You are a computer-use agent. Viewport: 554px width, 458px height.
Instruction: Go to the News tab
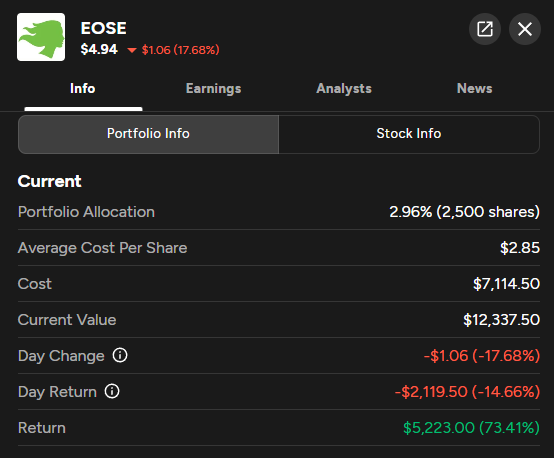tap(475, 88)
